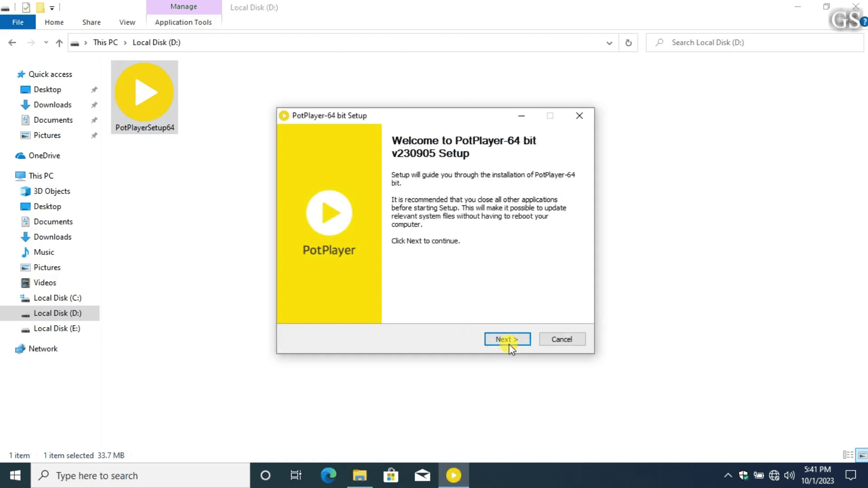Screen dimensions: 868x488
Task: Click the New Folder quick access icon
Action: click(40, 7)
